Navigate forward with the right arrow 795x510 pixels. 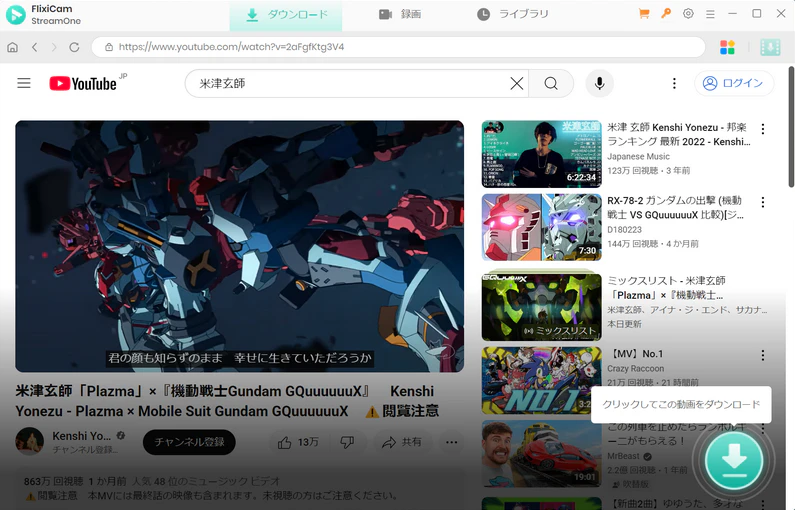(x=54, y=47)
